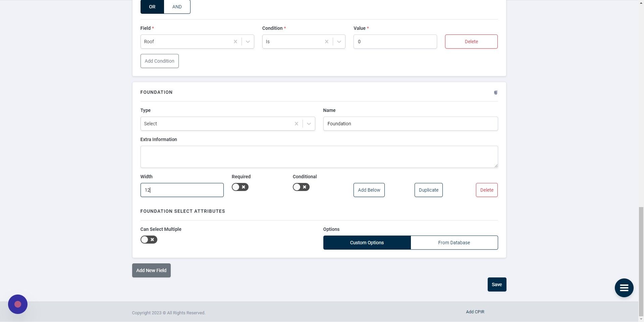
Task: Select the OR logic option
Action: pyautogui.click(x=152, y=7)
